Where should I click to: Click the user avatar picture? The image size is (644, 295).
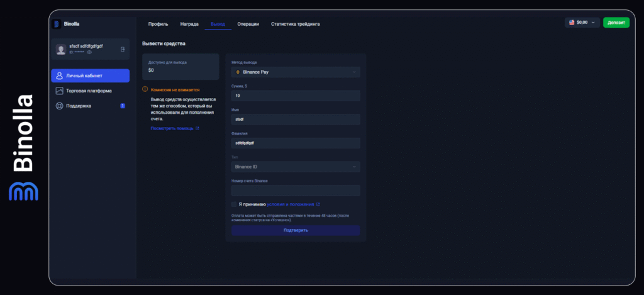[x=61, y=49]
